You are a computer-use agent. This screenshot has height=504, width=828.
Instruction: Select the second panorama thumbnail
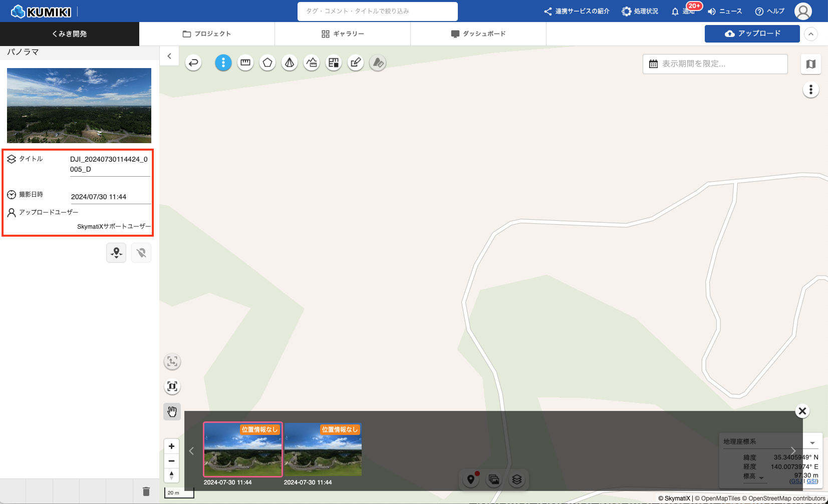tap(323, 450)
